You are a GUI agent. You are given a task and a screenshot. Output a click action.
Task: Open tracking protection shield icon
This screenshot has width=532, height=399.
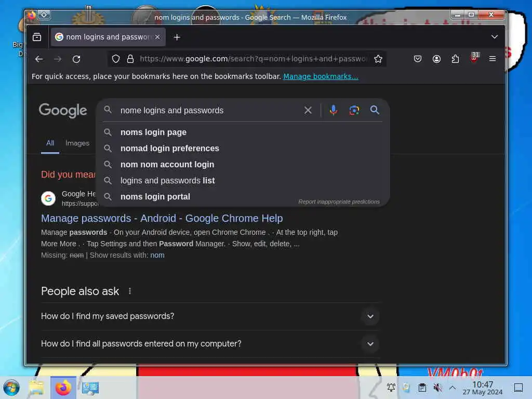[116, 59]
